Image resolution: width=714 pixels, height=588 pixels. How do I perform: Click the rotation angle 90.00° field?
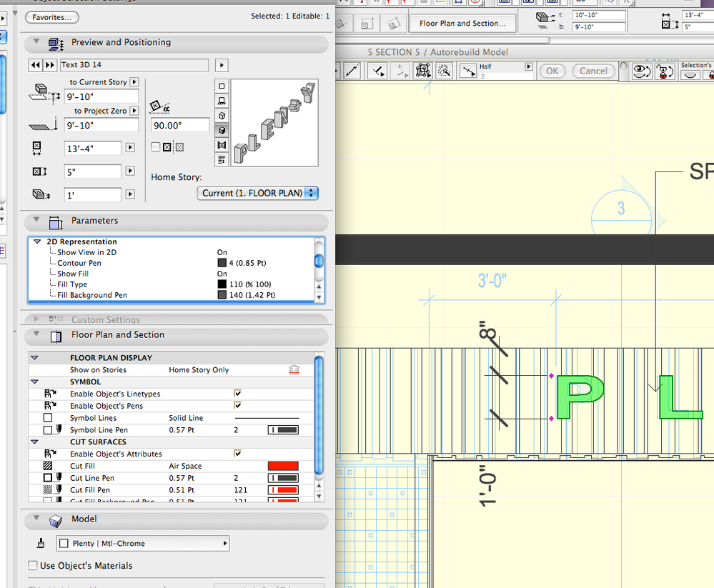[180, 126]
